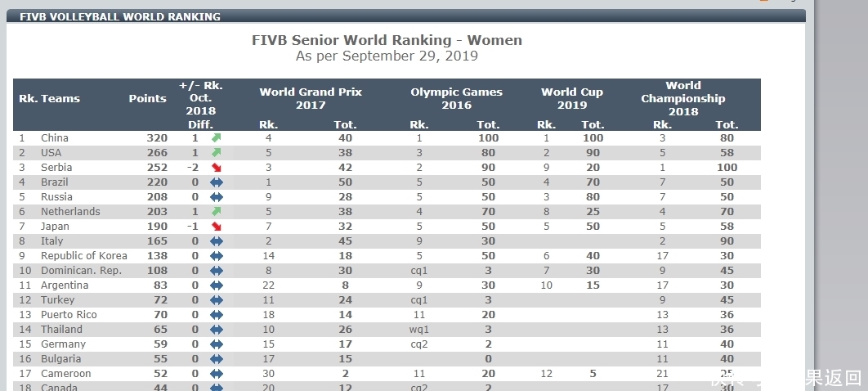The width and height of the screenshot is (868, 391).
Task: Select the Olympic Games 2016 header
Action: tap(456, 98)
